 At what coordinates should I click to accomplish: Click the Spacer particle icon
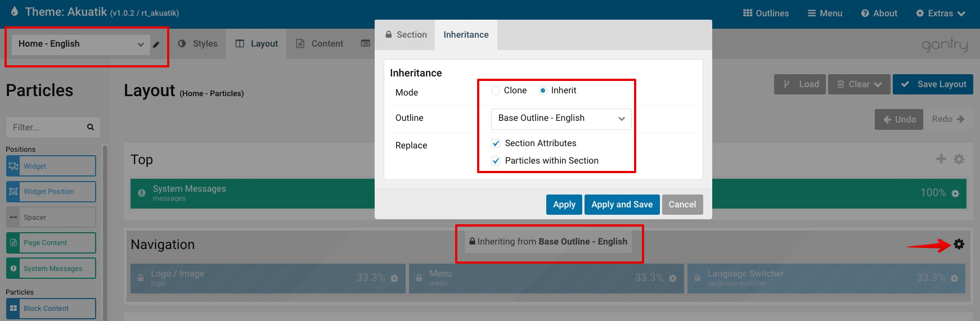14,218
